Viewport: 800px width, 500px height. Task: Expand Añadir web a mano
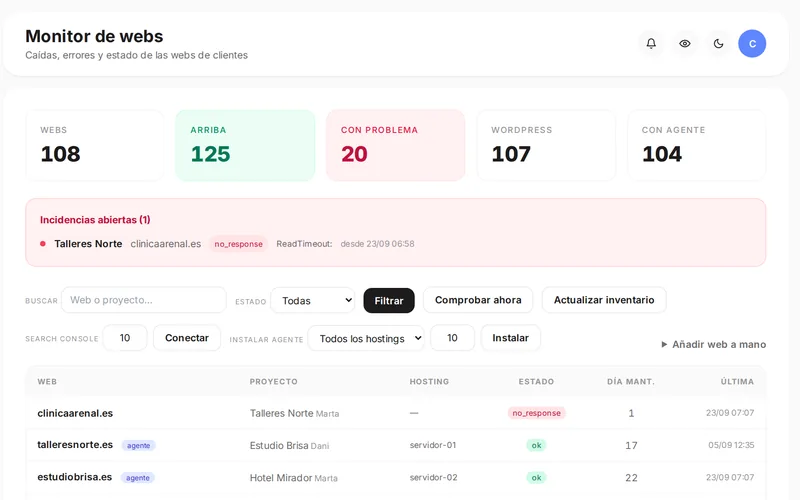coord(713,344)
